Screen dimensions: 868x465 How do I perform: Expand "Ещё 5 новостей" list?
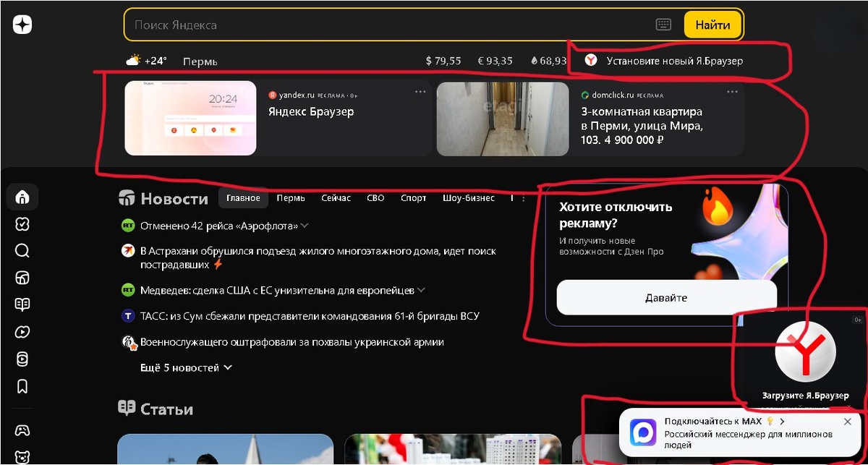coord(186,367)
